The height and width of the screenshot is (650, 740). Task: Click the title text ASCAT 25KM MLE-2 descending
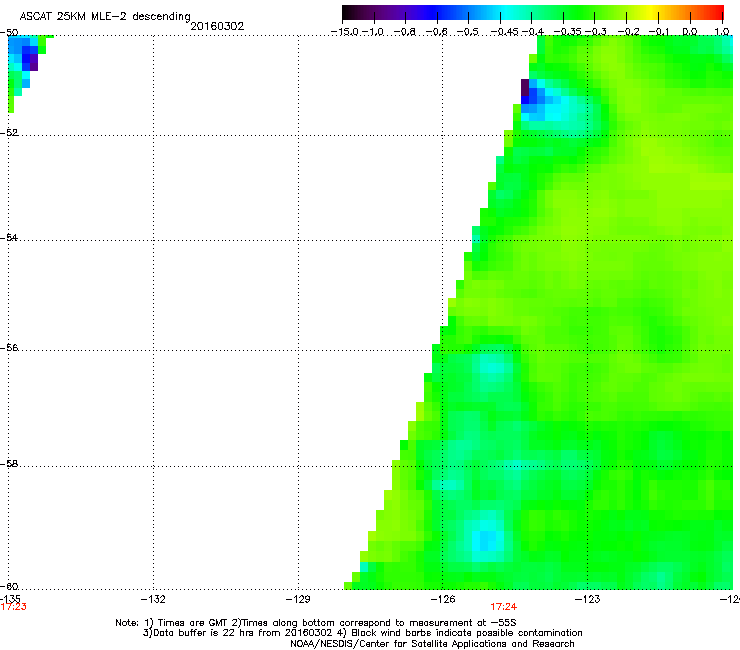coord(105,17)
